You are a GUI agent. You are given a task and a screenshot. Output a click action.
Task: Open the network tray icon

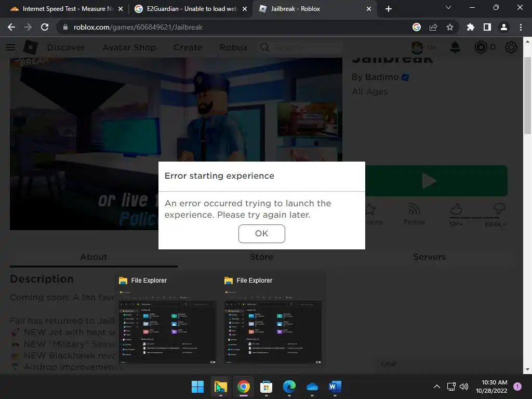coord(451,387)
